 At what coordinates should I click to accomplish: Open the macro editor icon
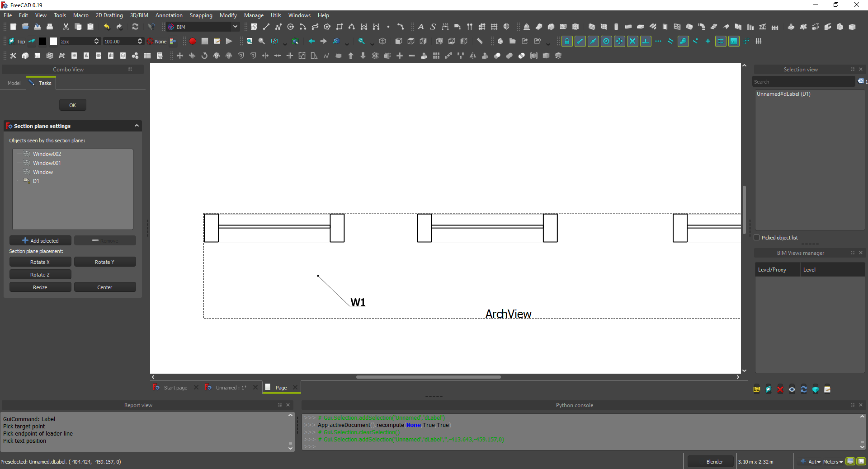(217, 42)
